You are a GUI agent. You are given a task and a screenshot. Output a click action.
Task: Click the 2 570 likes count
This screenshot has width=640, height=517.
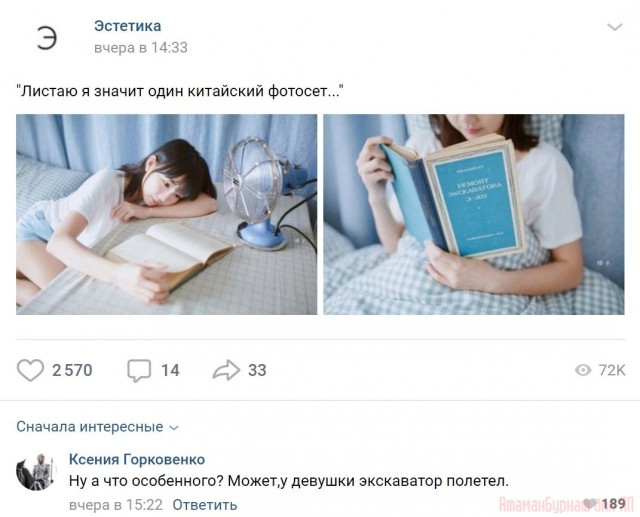click(x=72, y=370)
